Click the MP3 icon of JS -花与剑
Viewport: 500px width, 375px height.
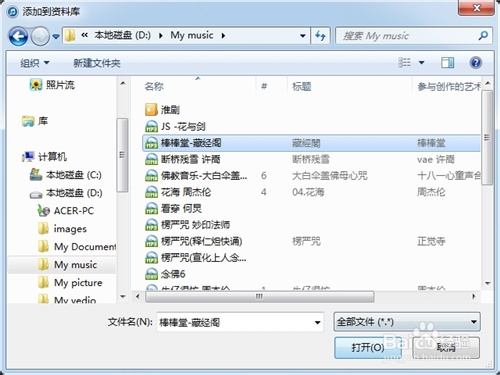pyautogui.click(x=151, y=126)
